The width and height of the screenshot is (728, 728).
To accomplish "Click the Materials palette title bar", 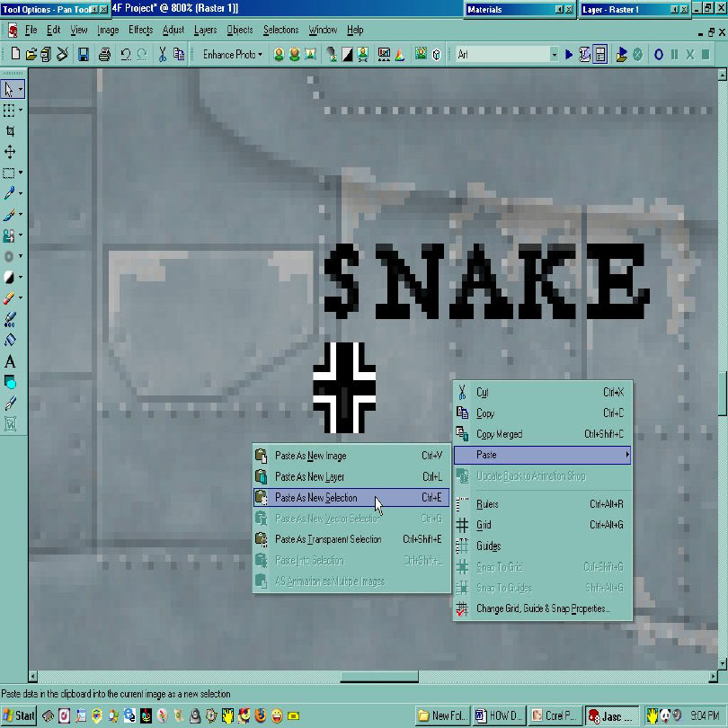I will pyautogui.click(x=520, y=9).
